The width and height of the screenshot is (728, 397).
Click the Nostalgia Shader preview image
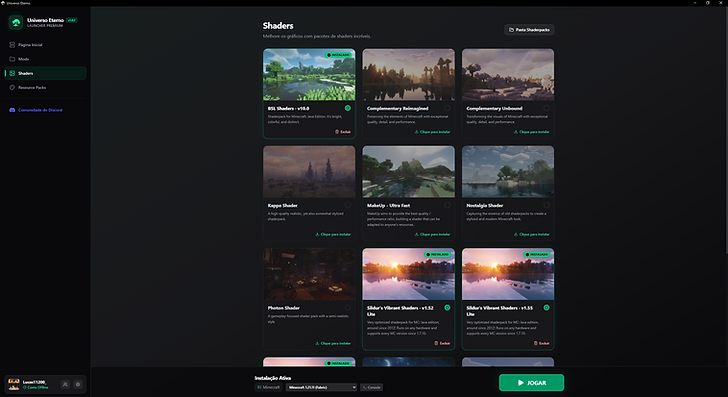(x=508, y=172)
